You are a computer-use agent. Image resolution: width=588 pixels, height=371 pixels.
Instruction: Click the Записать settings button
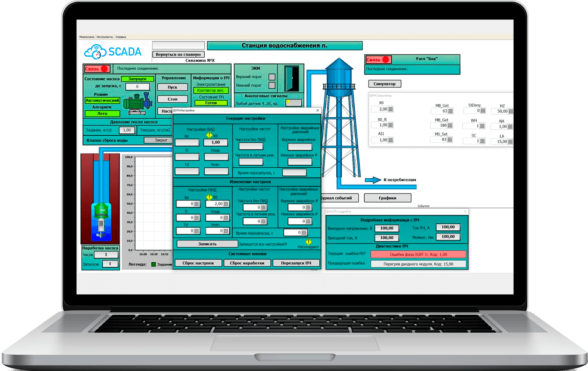(208, 243)
